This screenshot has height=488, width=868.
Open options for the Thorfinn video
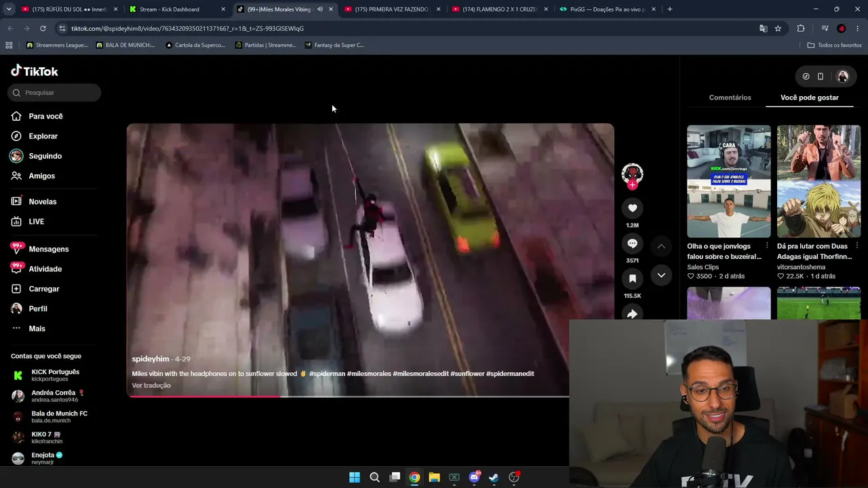coord(857,246)
